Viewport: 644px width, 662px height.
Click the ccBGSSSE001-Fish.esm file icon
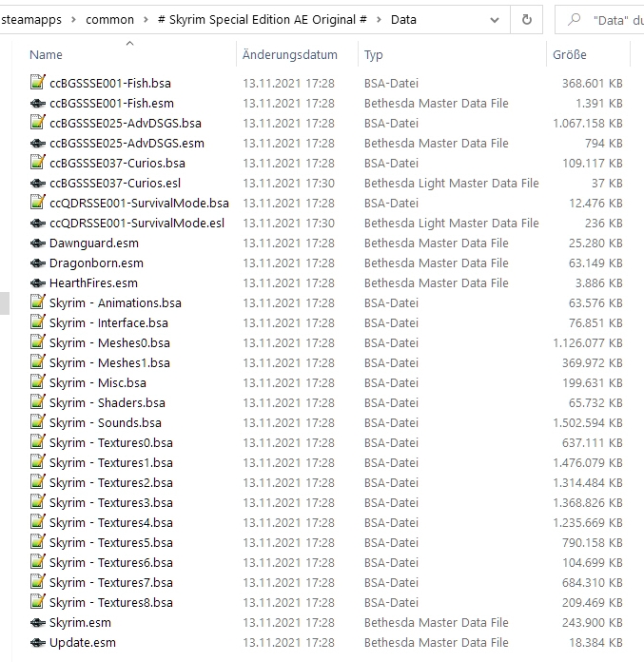(x=38, y=103)
